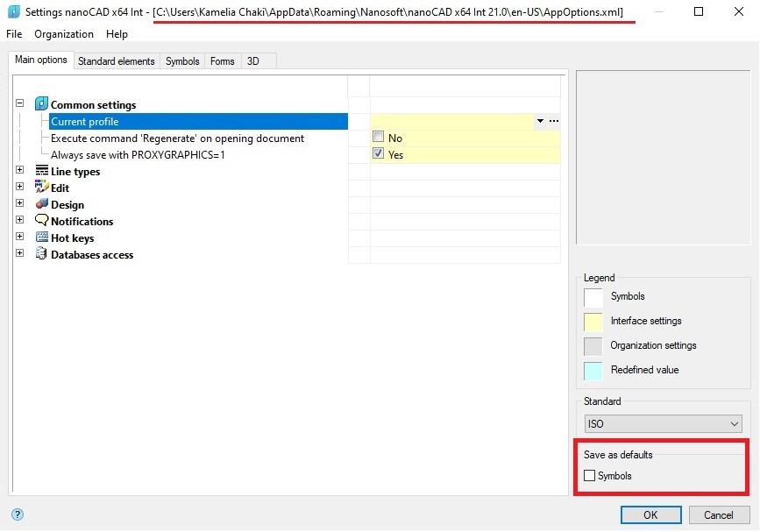This screenshot has height=532, width=760.
Task: Click the Design category icon
Action: (x=41, y=204)
